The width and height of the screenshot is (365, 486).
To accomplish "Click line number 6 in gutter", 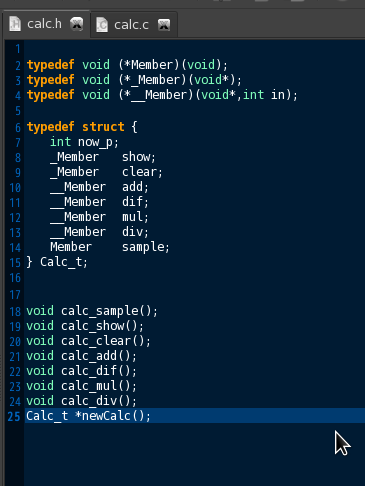I will [18, 127].
